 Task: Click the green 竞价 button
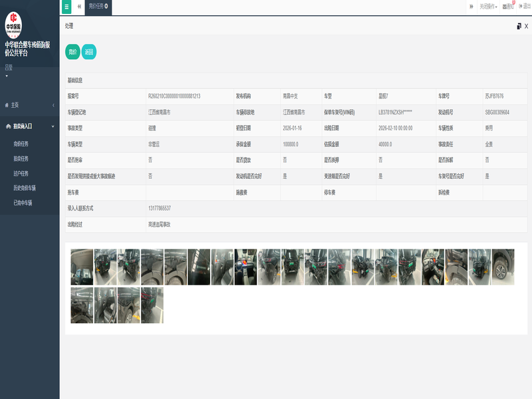click(72, 52)
